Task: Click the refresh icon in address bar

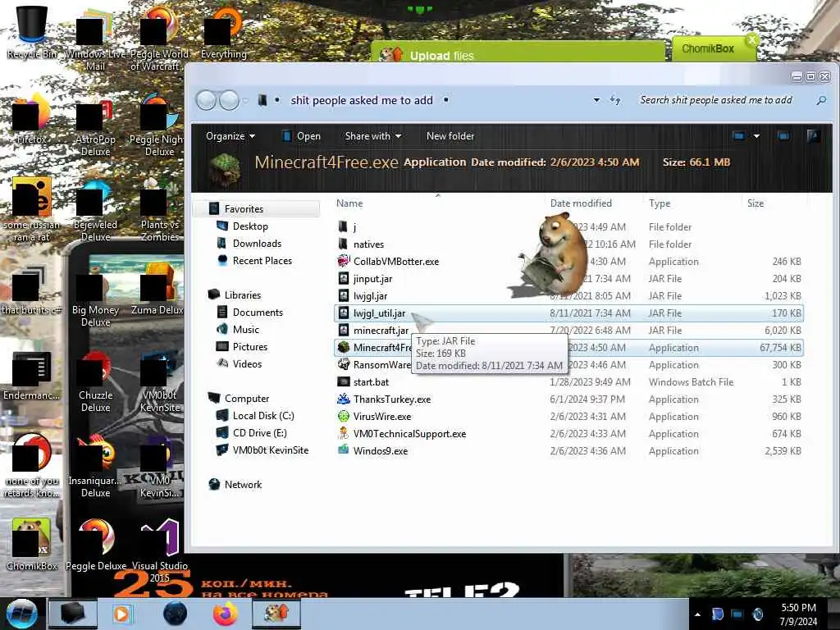Action: coord(615,100)
